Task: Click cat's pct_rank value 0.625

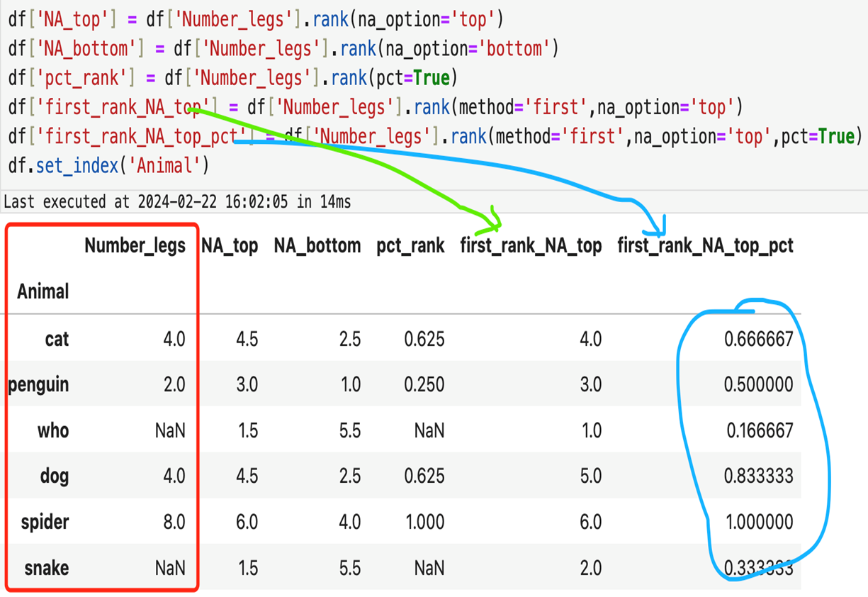Action: point(424,339)
